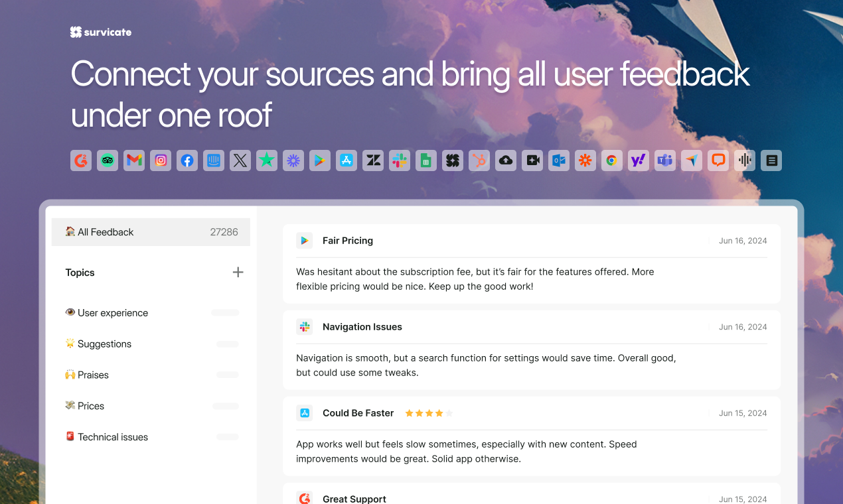Viewport: 843px width, 504px height.
Task: Select the video camera source icon
Action: tap(532, 160)
